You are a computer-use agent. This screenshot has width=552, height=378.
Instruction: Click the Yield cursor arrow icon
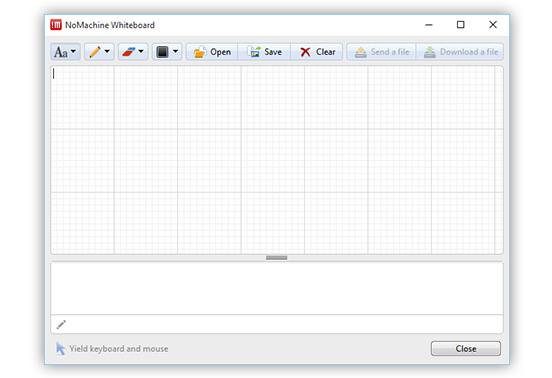point(60,348)
